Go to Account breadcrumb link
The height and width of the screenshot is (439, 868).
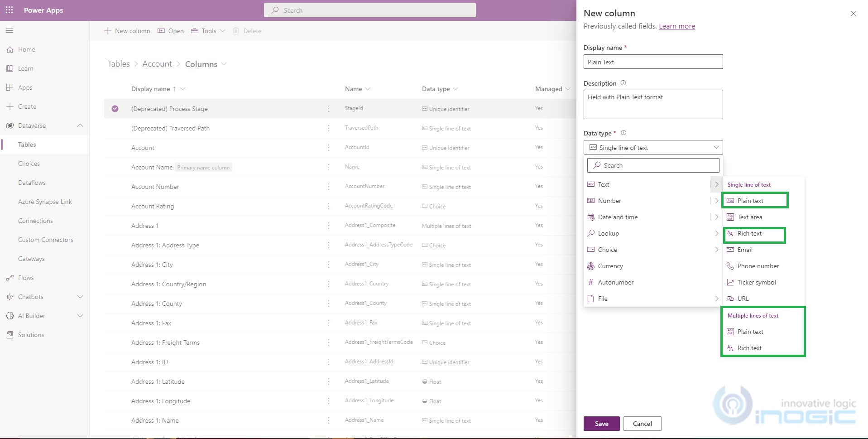(157, 64)
